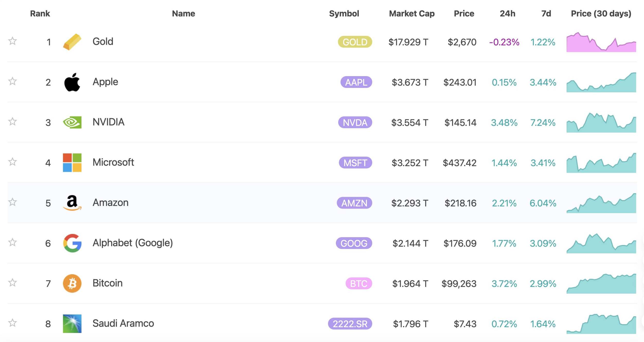Click the Alphabet Google logo icon
Screen dimensions: 644x342
point(72,243)
